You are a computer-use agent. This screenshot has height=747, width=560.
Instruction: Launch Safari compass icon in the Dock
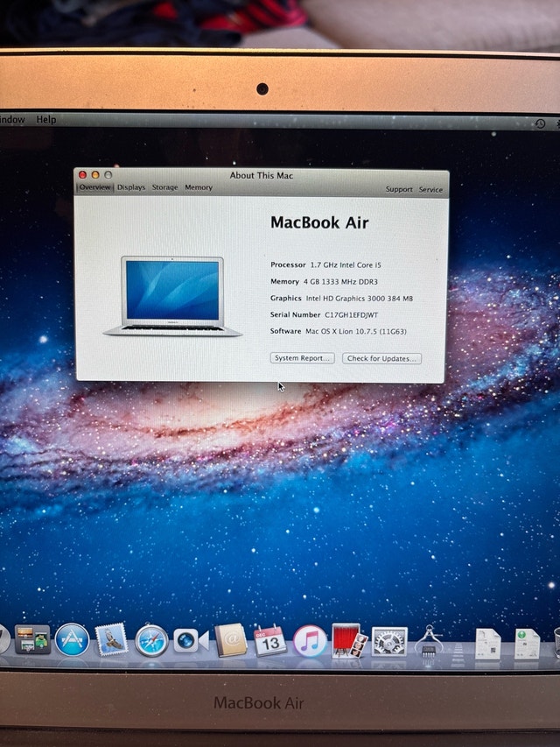coord(151,640)
